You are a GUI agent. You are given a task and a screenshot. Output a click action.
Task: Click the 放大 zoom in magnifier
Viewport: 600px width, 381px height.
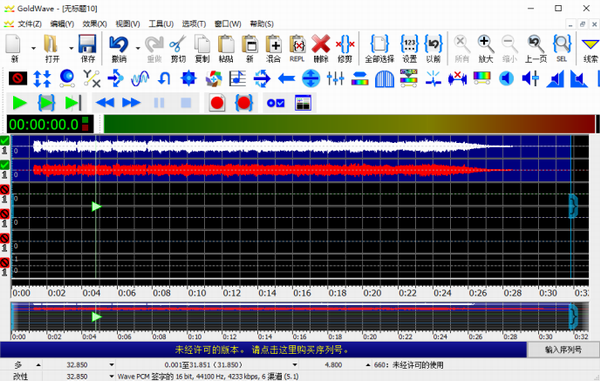point(486,48)
